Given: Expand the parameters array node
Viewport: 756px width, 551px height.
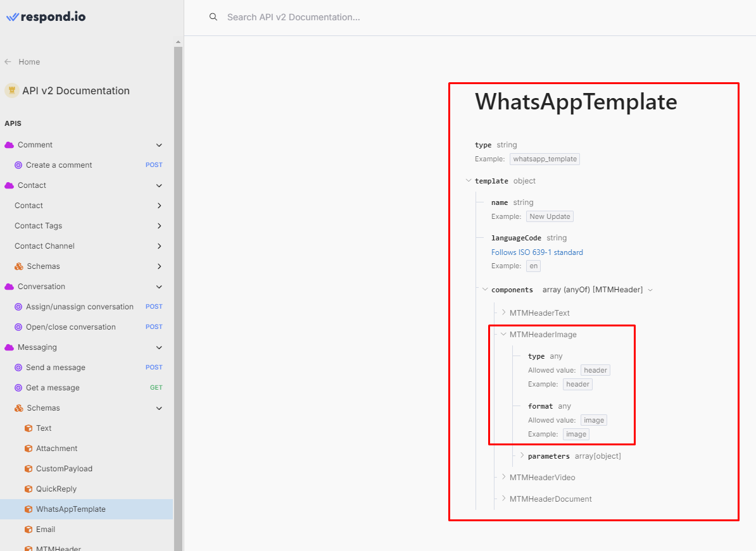Looking at the screenshot, I should [522, 455].
